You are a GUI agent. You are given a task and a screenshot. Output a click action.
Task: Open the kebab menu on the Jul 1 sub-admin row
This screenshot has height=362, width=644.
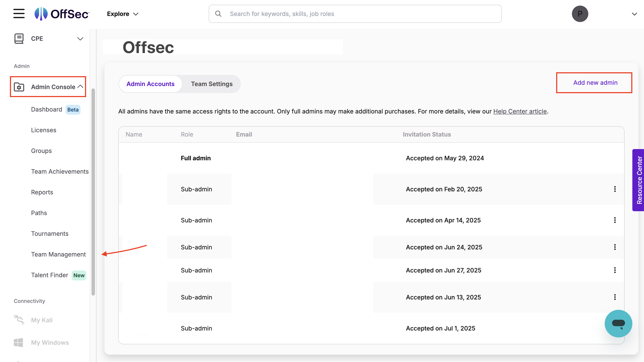(615, 328)
